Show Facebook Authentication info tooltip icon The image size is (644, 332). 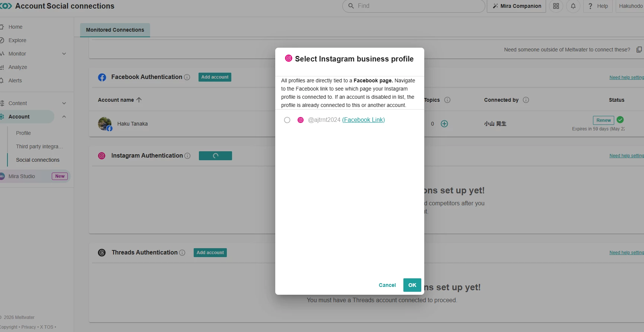(x=187, y=77)
